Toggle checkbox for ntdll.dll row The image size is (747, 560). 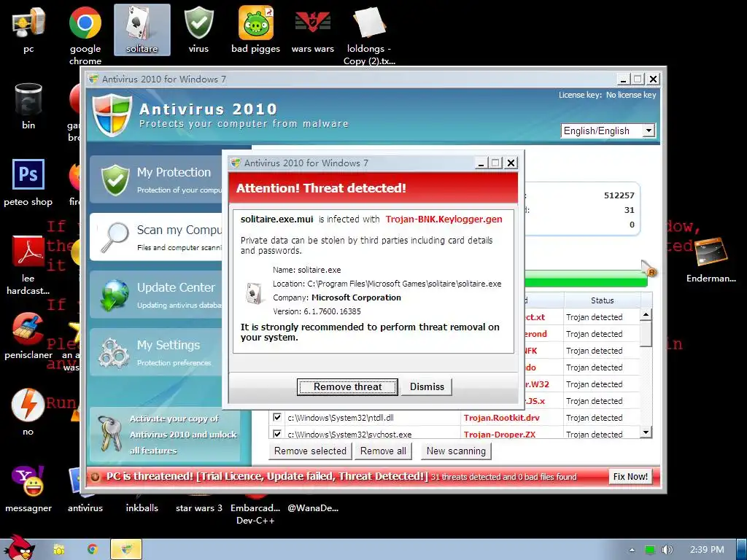(276, 418)
